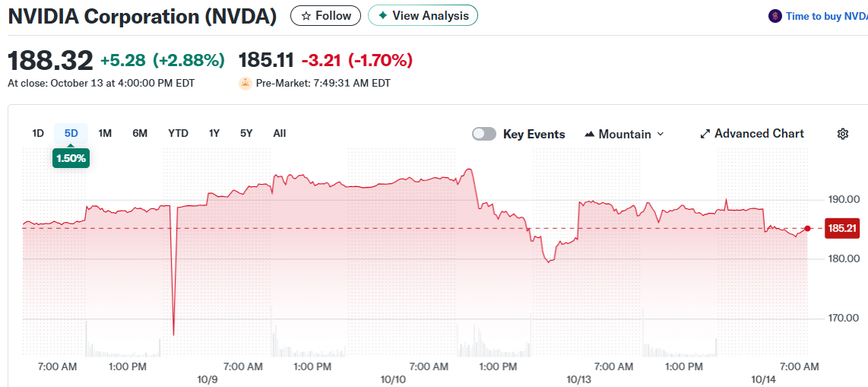This screenshot has height=387, width=868.
Task: Select the 1Y time range
Action: [214, 133]
